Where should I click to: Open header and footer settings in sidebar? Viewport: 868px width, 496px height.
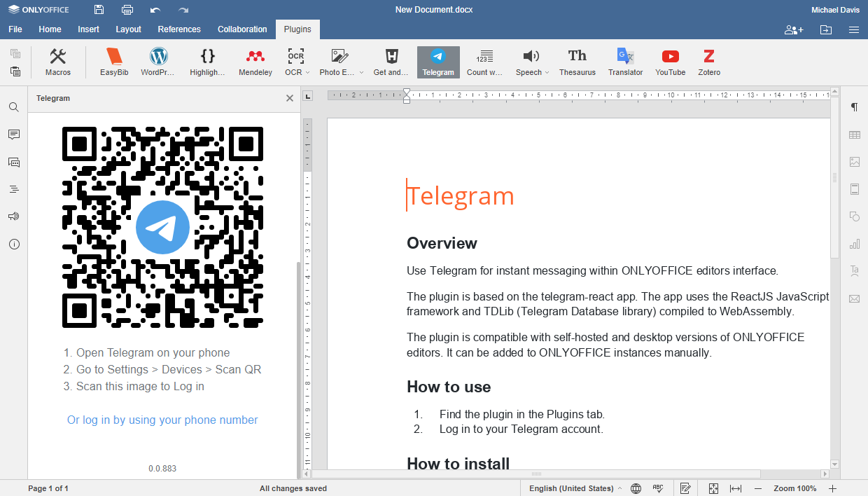tap(854, 189)
